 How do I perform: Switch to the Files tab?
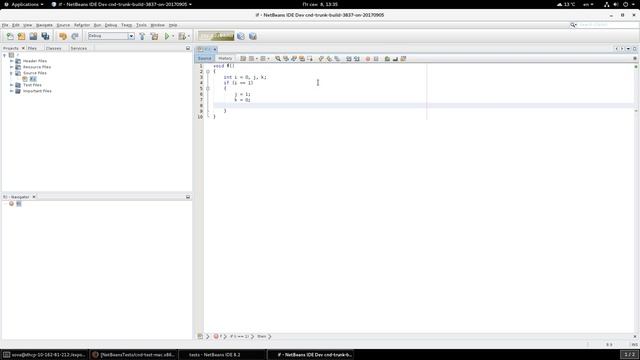[32, 48]
